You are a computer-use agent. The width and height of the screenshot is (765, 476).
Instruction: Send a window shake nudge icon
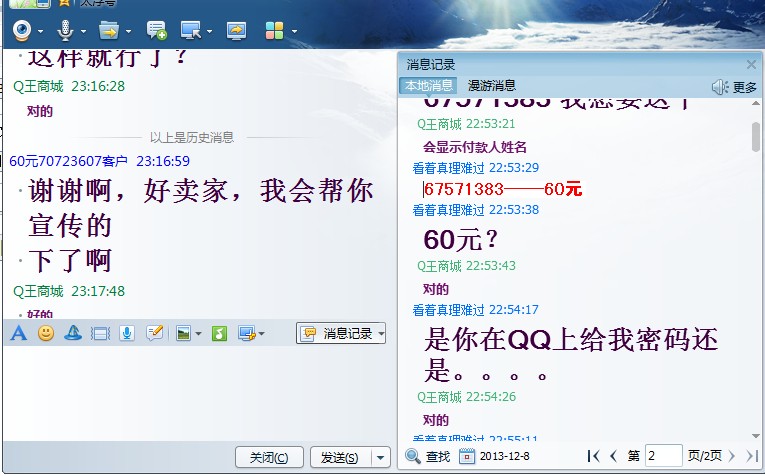[100, 334]
